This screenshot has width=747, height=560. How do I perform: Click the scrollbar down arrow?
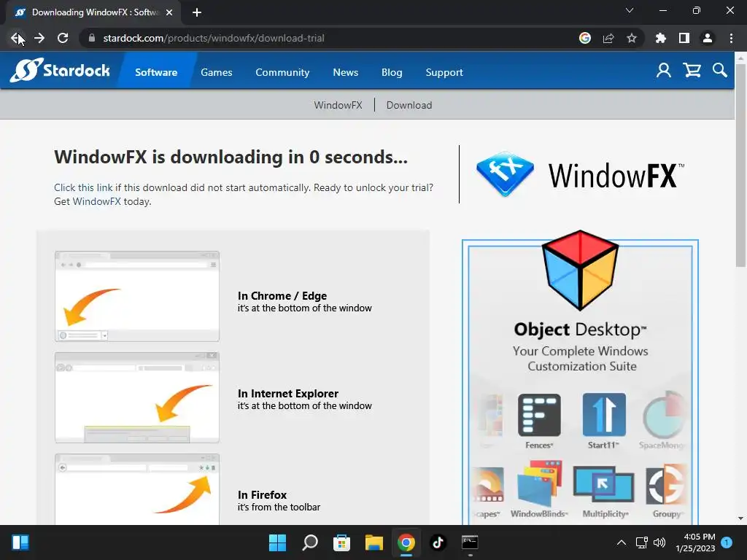coord(740,518)
